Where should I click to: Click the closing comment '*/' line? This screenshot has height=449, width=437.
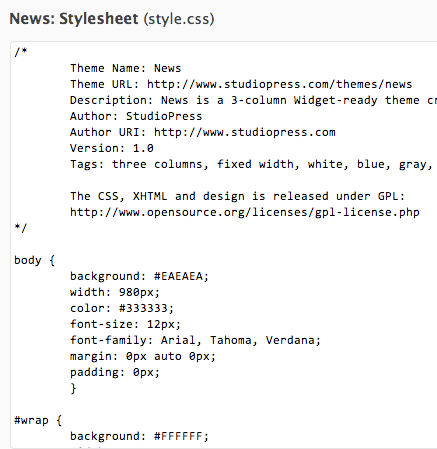[21, 228]
